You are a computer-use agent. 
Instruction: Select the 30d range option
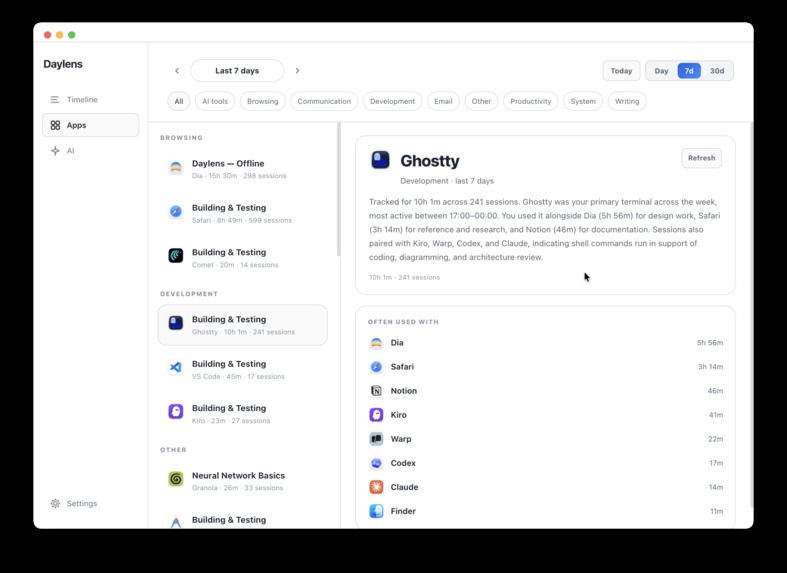click(717, 71)
